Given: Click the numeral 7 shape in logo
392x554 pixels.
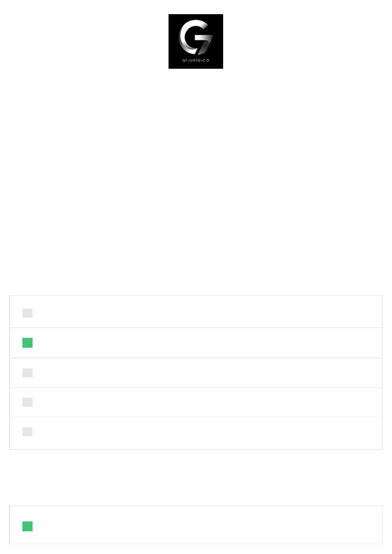Looking at the screenshot, I should pyautogui.click(x=203, y=43).
